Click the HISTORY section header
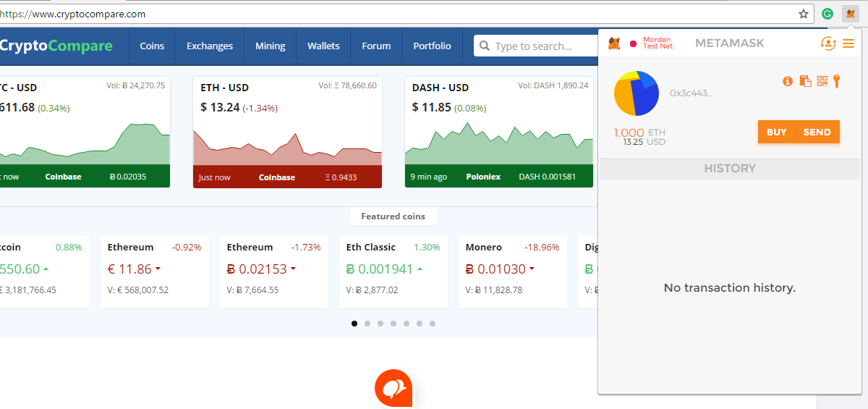 click(730, 168)
